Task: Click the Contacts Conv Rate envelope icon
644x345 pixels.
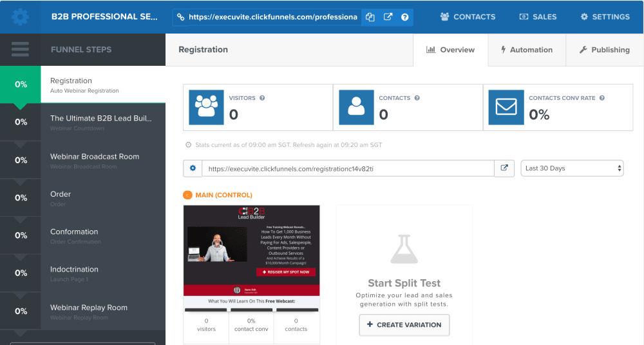Action: click(x=506, y=107)
